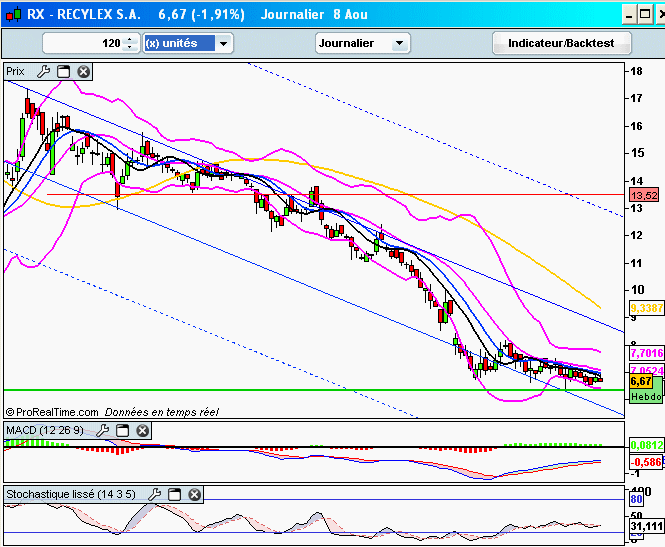The image size is (665, 547).
Task: Decrease the units count with down arrow
Action: pos(130,47)
